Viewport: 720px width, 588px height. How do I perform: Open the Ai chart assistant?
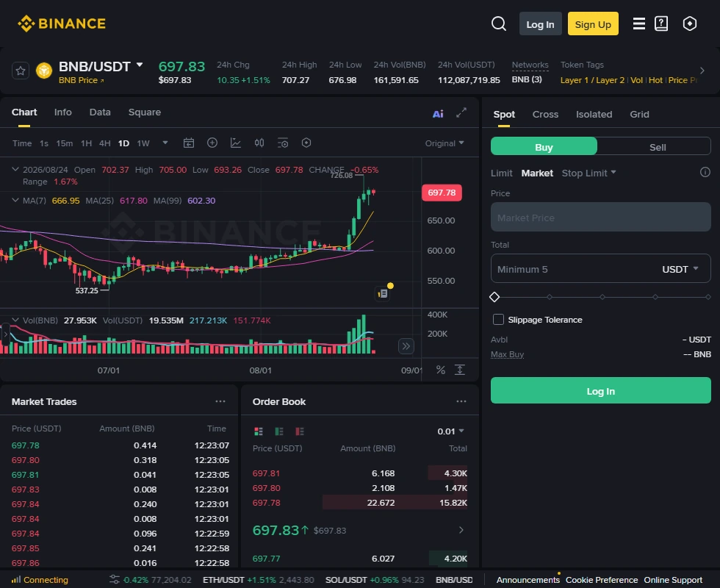point(438,113)
